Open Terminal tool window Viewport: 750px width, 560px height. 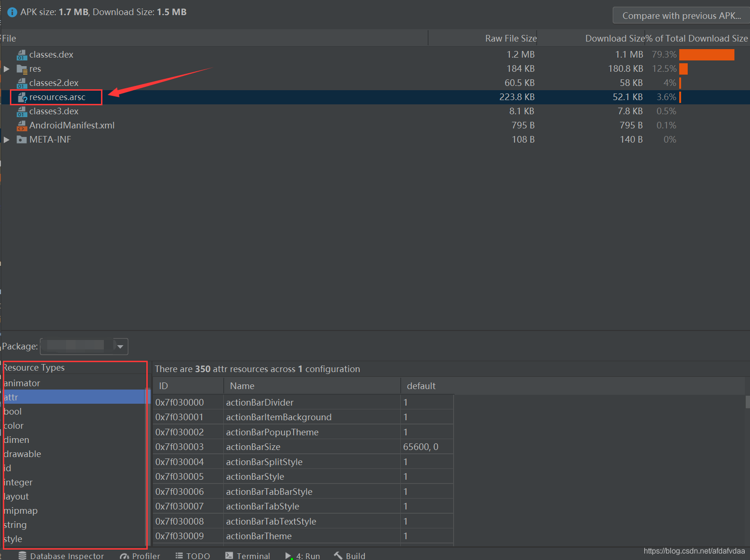pyautogui.click(x=247, y=556)
